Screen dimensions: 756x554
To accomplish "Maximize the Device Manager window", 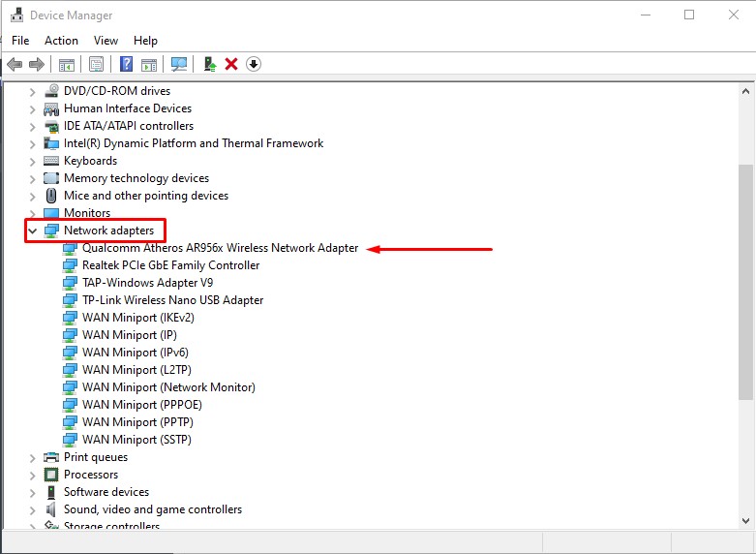I will tap(689, 15).
